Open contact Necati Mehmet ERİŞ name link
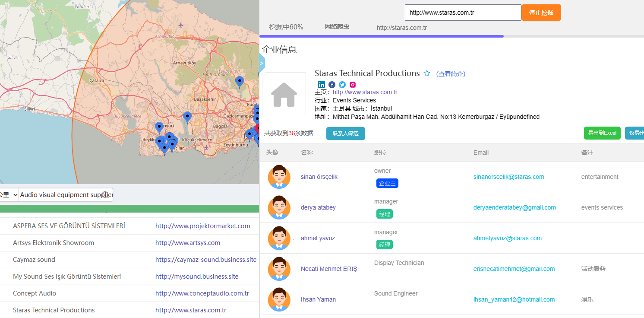 [x=329, y=269]
